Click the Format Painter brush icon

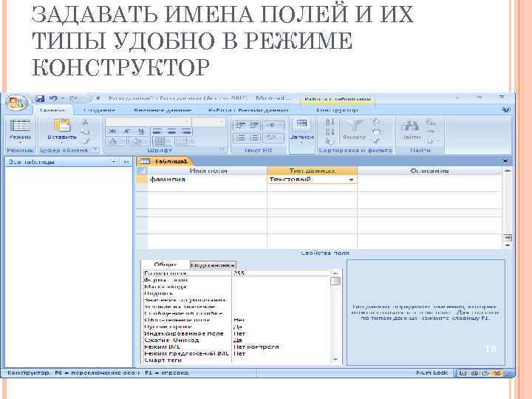coord(86,141)
